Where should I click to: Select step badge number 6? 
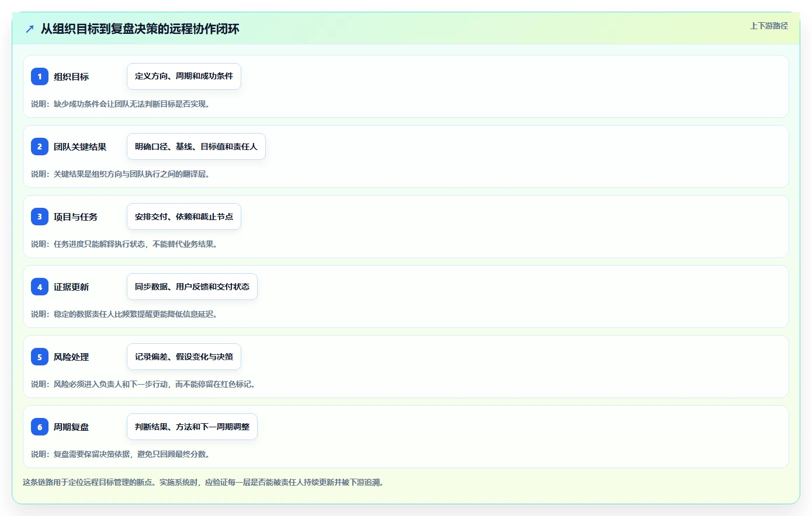click(40, 427)
